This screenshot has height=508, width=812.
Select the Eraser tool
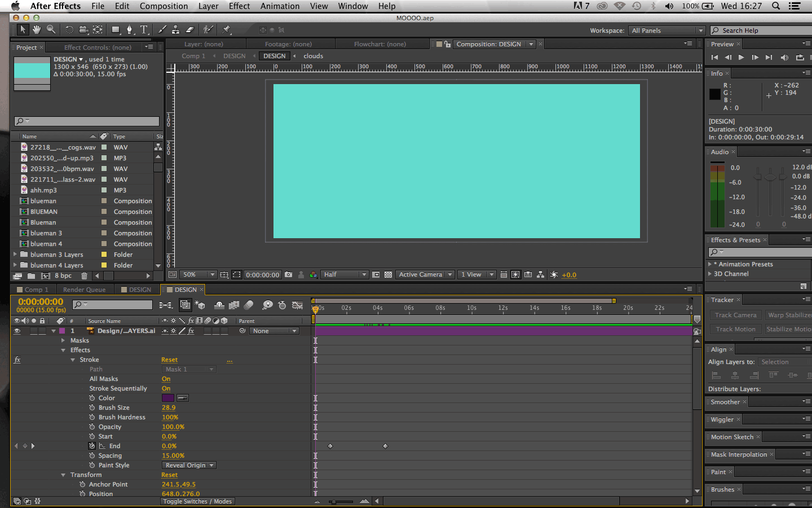190,29
